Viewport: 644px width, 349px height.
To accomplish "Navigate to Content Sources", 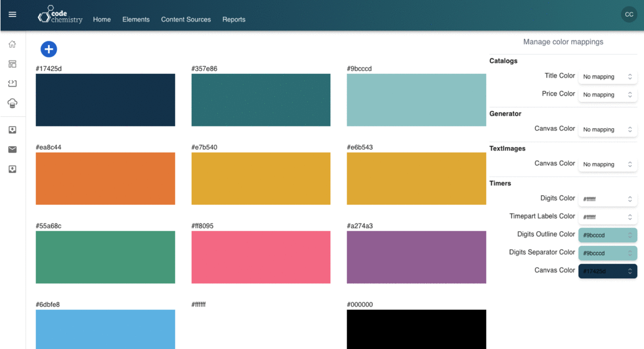I will pyautogui.click(x=185, y=19).
